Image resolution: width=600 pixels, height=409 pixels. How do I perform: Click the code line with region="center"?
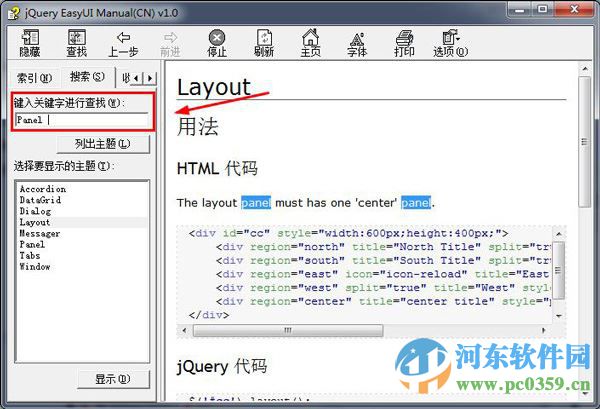tap(383, 301)
